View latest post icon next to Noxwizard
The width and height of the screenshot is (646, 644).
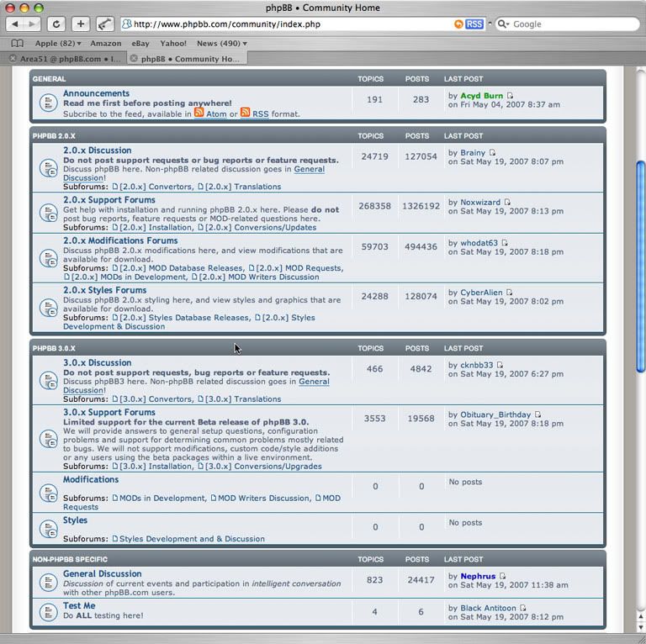(x=507, y=202)
